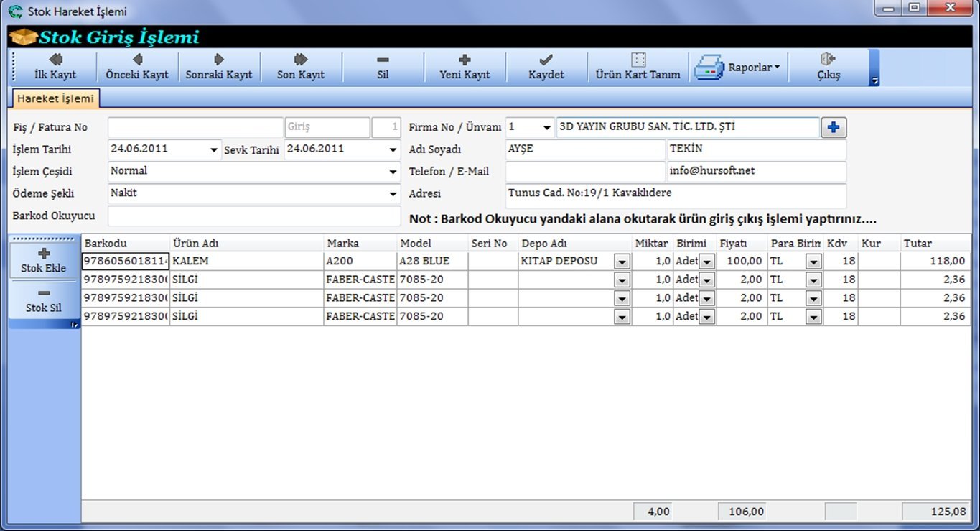The image size is (980, 531).
Task: Exit the form using Çıkış
Action: click(x=828, y=67)
